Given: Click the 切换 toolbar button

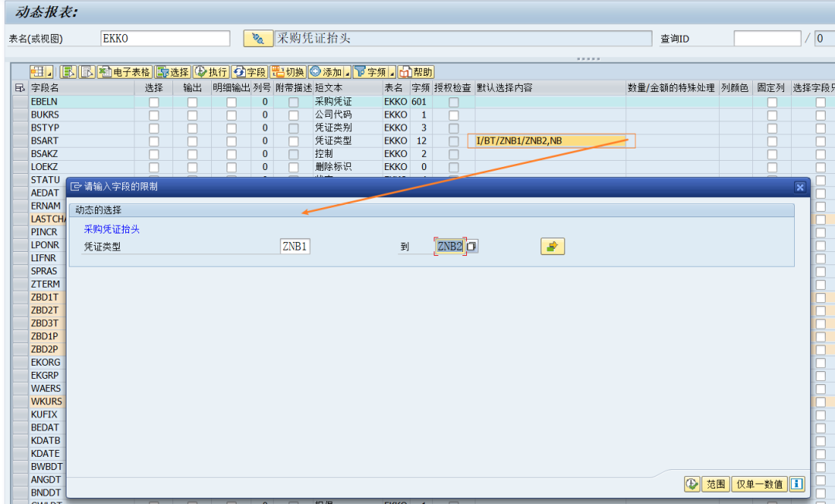Looking at the screenshot, I should (288, 72).
